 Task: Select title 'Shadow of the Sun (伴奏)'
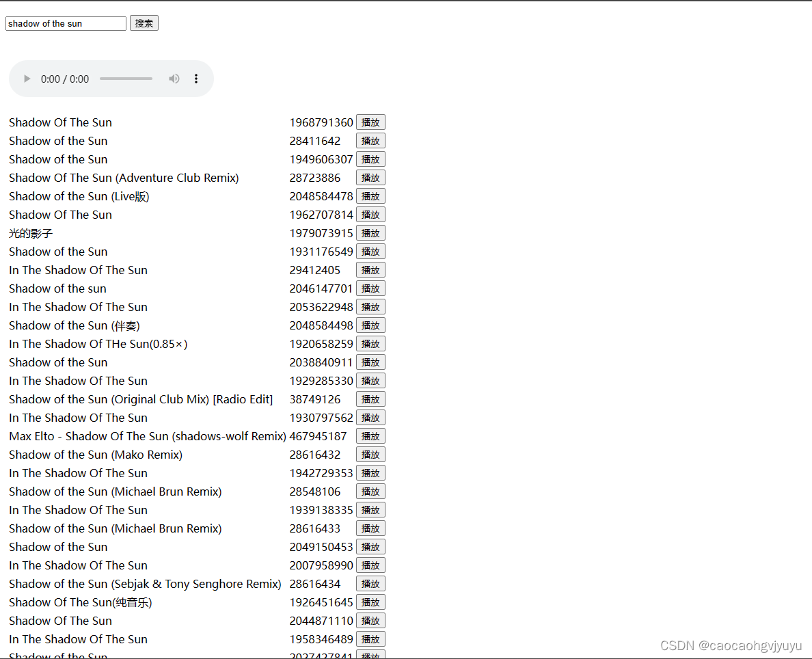(74, 325)
